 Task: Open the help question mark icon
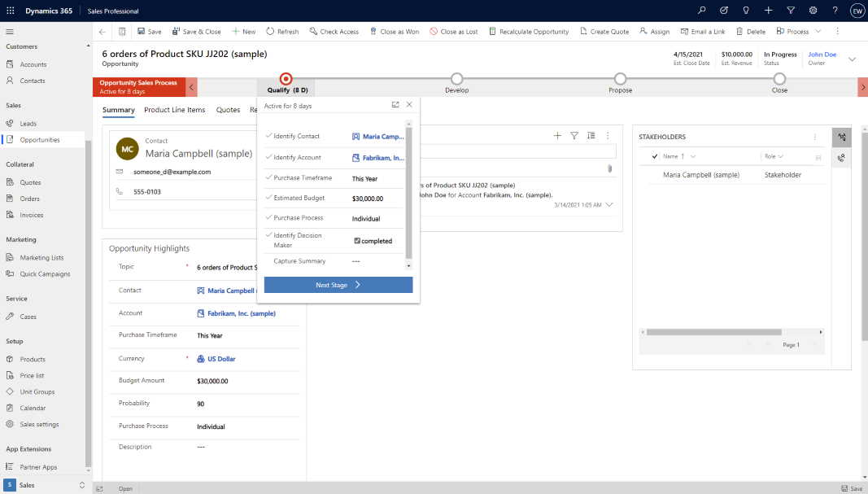coord(835,10)
